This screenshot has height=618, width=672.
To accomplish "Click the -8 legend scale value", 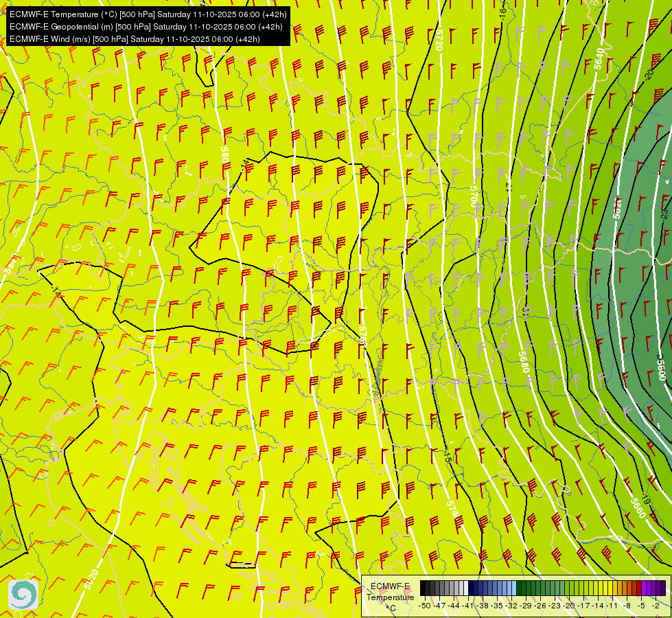I will (x=627, y=606).
